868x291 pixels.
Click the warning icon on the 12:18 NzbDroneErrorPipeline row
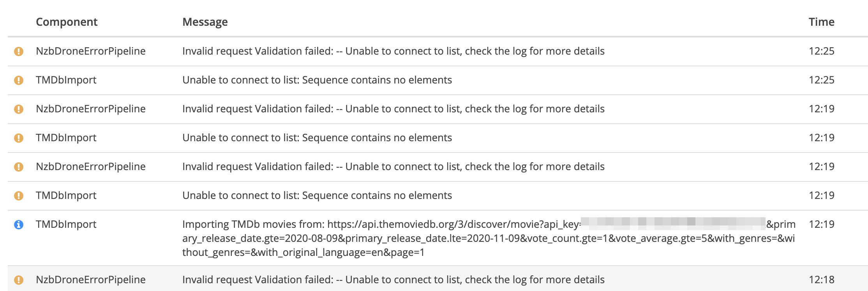click(19, 280)
